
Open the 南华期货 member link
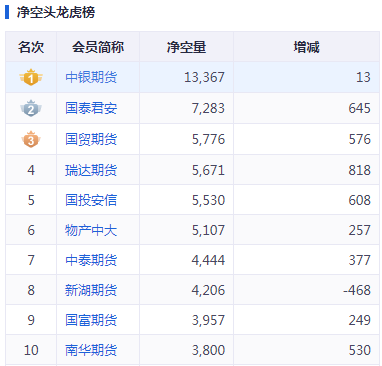point(91,350)
